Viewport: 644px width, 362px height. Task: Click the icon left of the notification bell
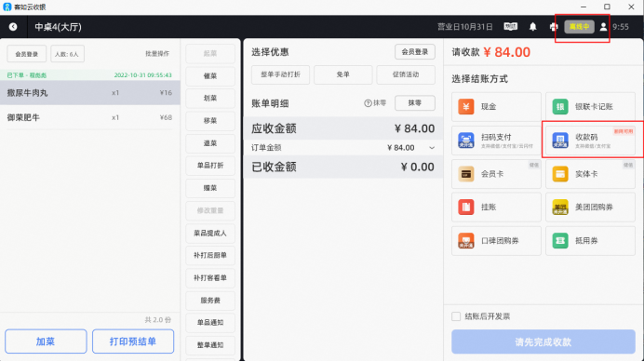(x=511, y=27)
